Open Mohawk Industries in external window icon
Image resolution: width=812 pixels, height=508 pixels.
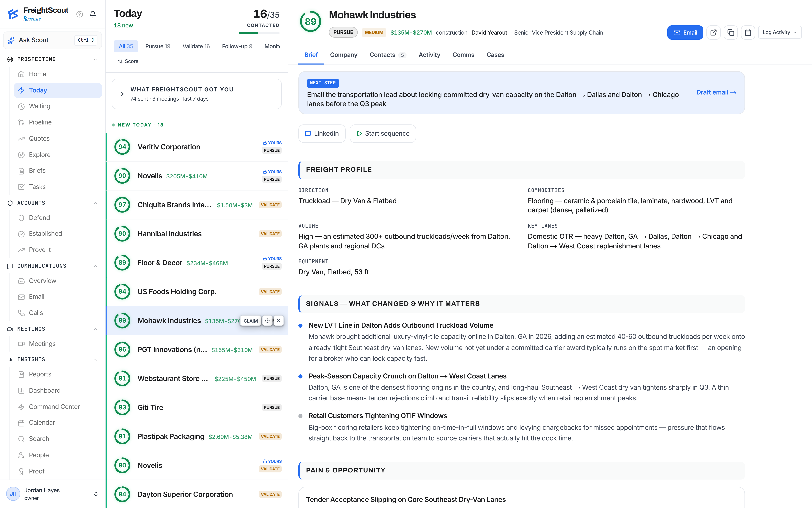click(x=713, y=33)
